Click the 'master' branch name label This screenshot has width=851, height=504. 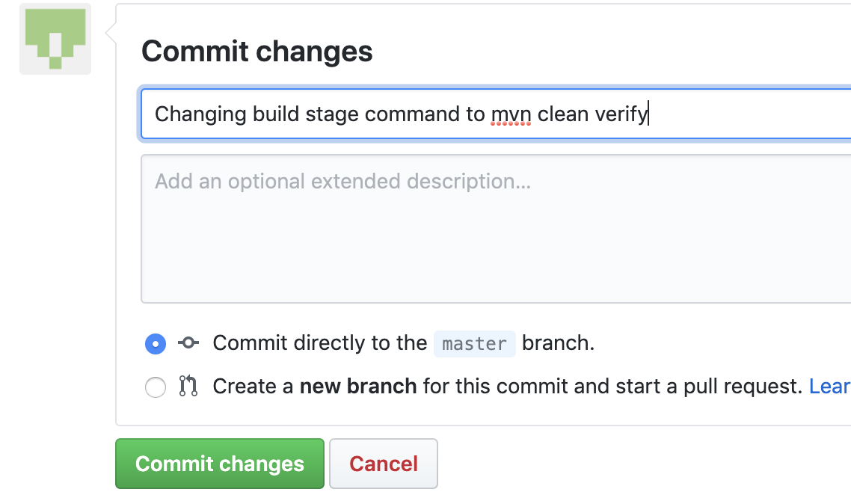(x=474, y=344)
